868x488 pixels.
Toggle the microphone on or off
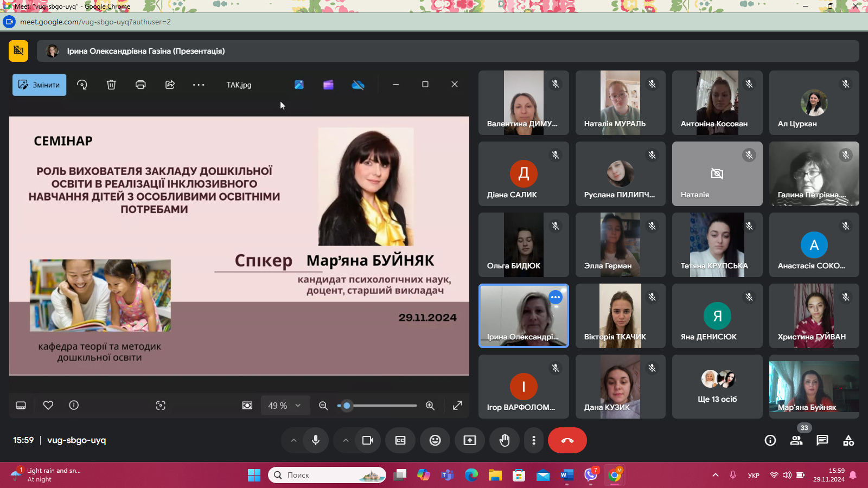coord(316,440)
